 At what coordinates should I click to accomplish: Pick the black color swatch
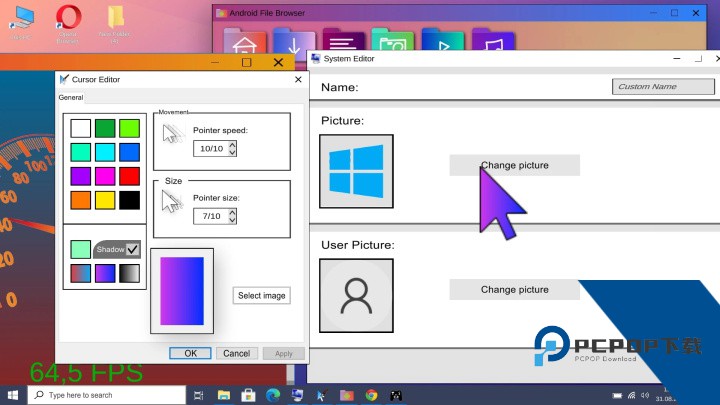(x=129, y=200)
